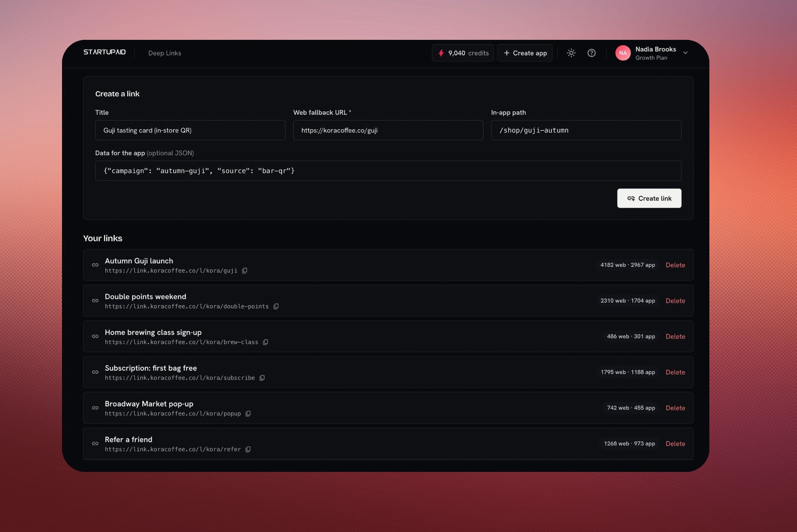Screen dimensions: 797x532
Task: Click the Create app button
Action: coord(525,53)
